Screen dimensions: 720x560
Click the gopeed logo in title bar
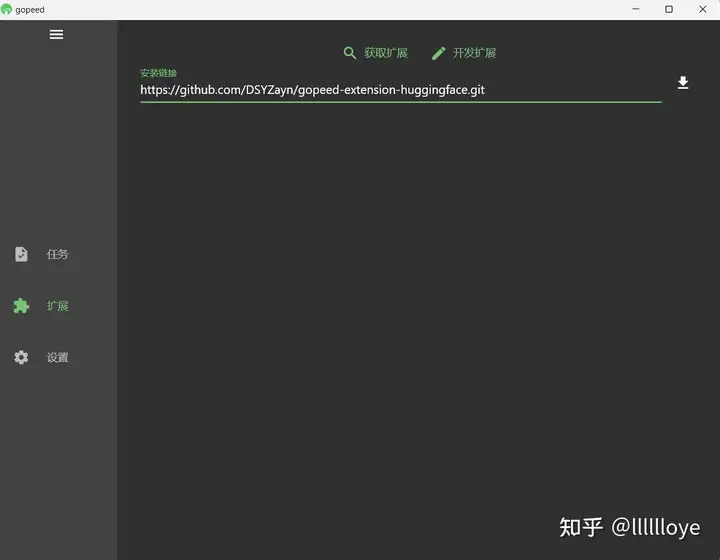(x=7, y=9)
